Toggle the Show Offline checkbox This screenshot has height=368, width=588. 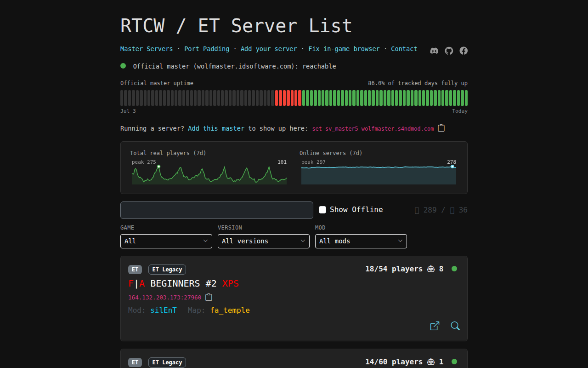click(x=322, y=210)
